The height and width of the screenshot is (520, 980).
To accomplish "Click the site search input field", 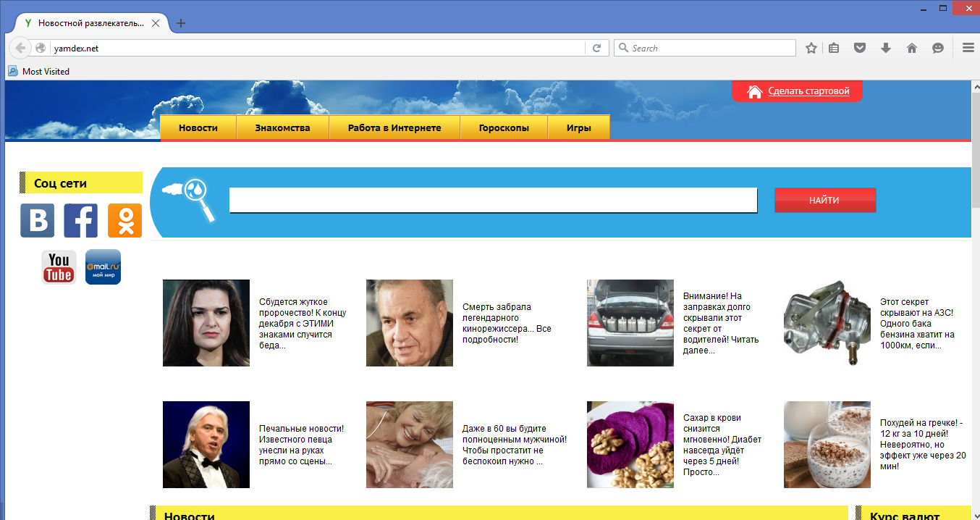I will (493, 201).
